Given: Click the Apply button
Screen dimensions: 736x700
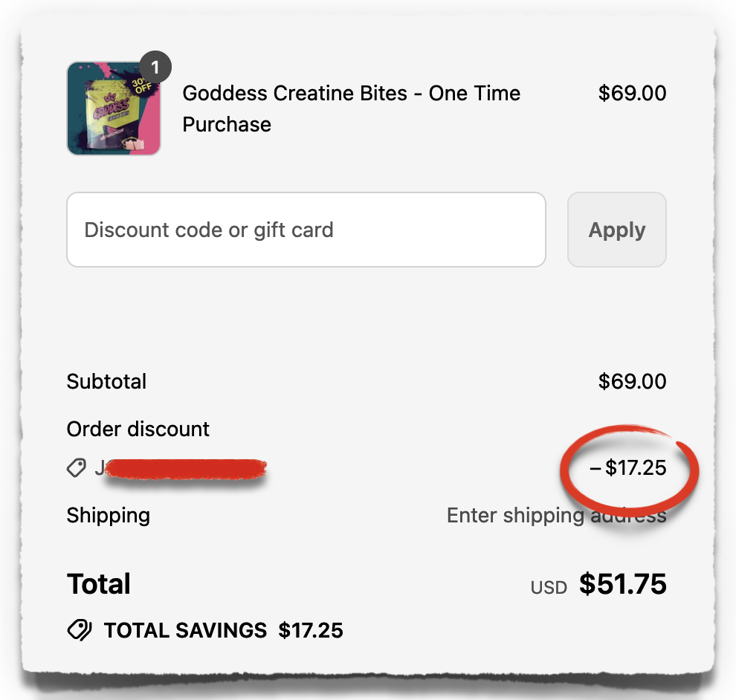Looking at the screenshot, I should tap(616, 230).
